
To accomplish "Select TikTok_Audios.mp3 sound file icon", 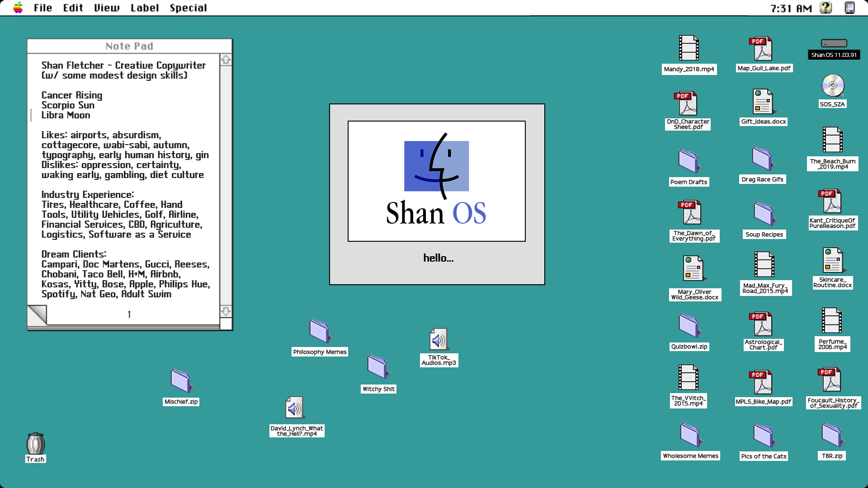I will 439,339.
